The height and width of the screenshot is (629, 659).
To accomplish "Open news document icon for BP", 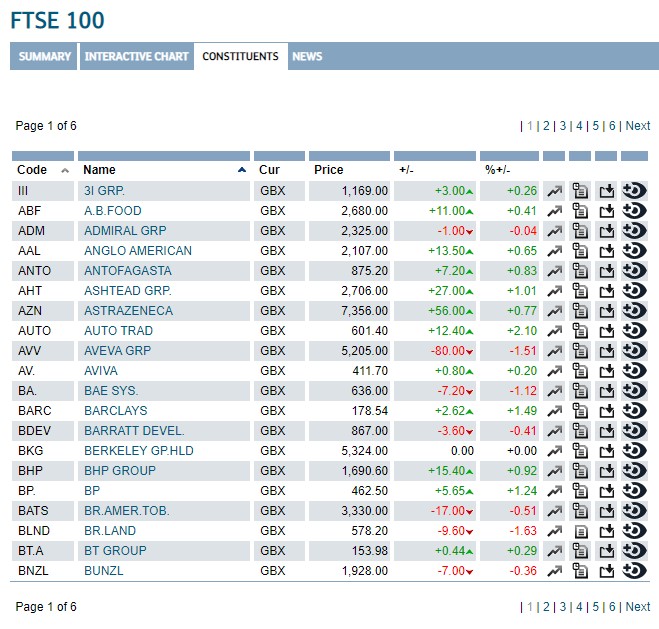I will (580, 491).
